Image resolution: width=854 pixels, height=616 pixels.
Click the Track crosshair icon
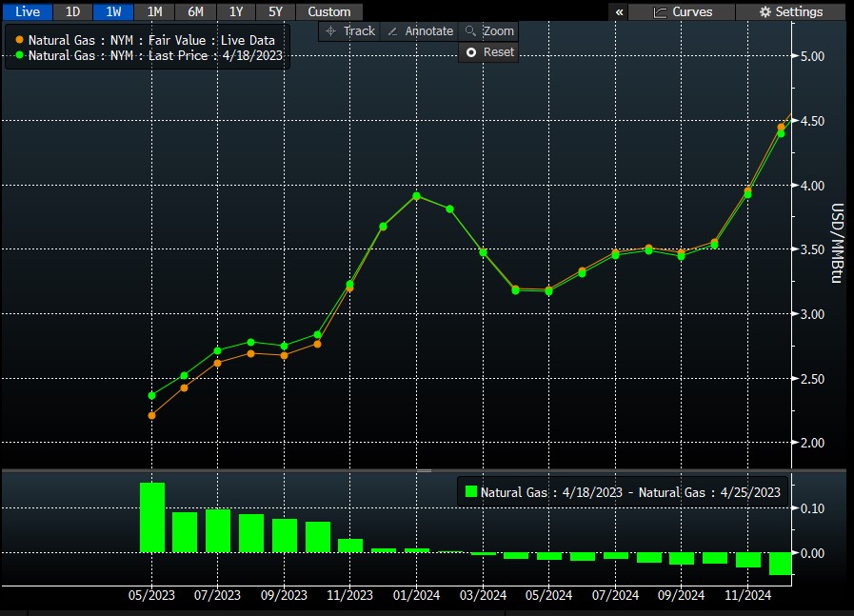[x=331, y=31]
